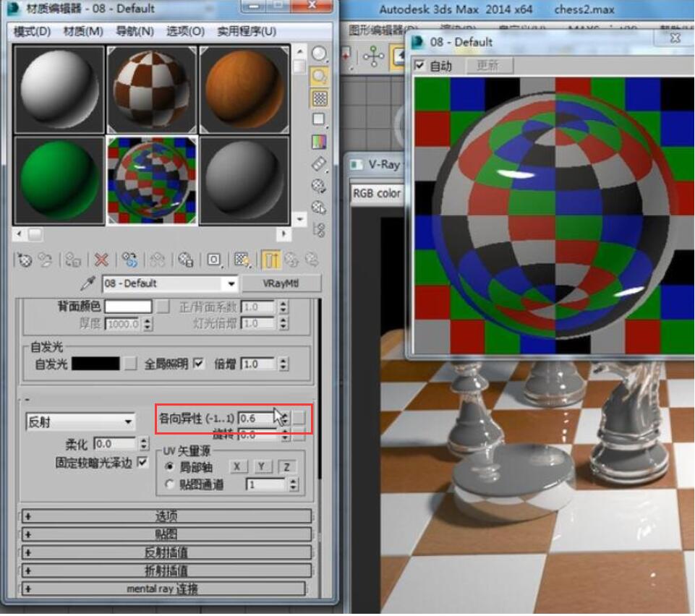Toggle the 全局照明 checkbox
The width and height of the screenshot is (695, 616).
[x=200, y=364]
